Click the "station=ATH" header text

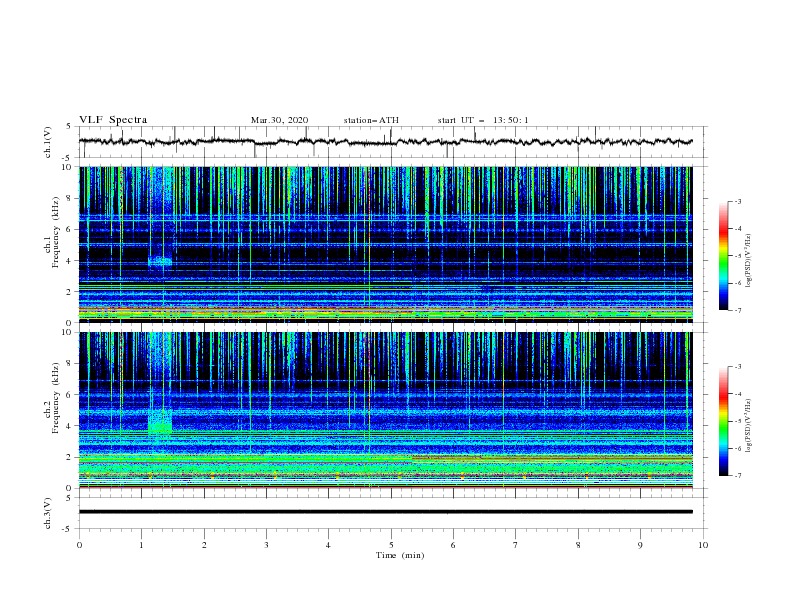click(x=371, y=120)
